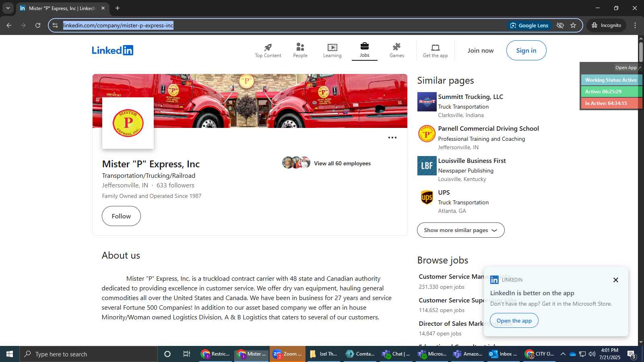Open the Cortana circle icon
Image resolution: width=644 pixels, height=362 pixels.
167,354
